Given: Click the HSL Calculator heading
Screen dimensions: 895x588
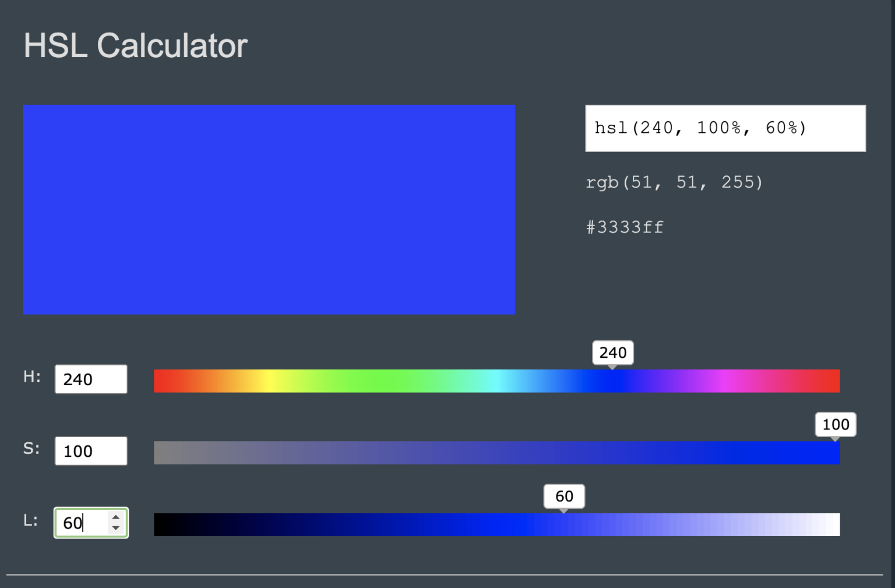Looking at the screenshot, I should [x=135, y=45].
